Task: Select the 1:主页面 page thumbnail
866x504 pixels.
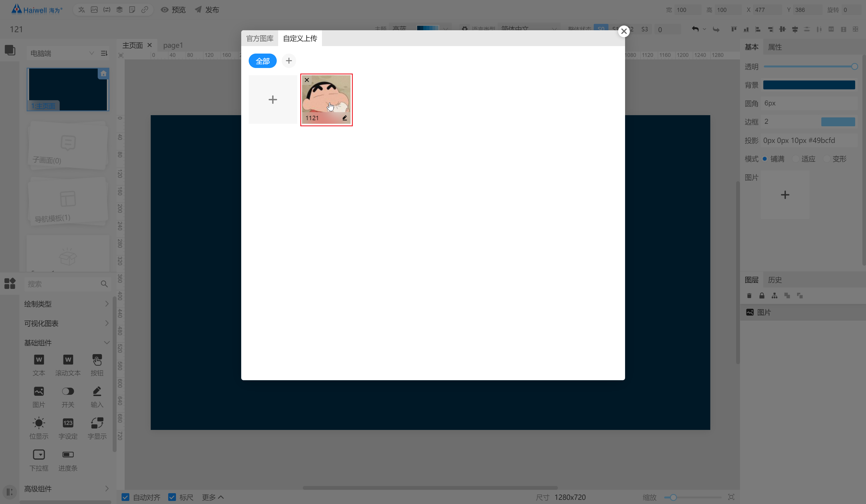Action: pyautogui.click(x=68, y=89)
